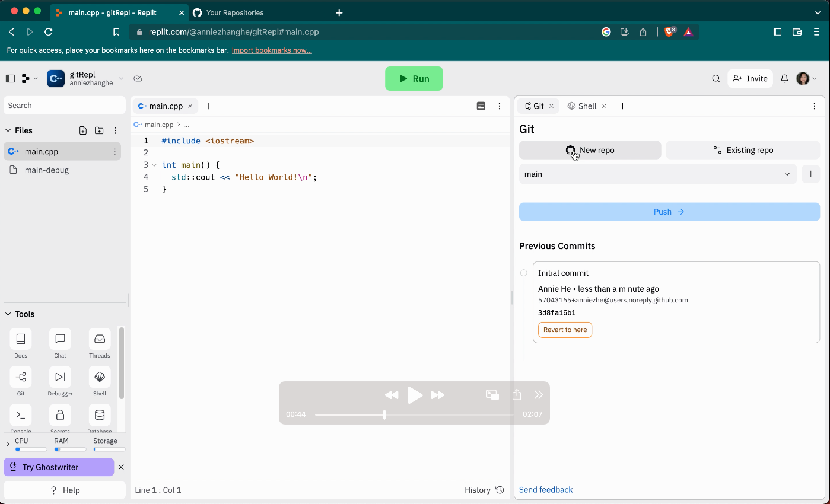Screen dimensions: 830x504
Task: Collapse the Tools section
Action: 8,314
